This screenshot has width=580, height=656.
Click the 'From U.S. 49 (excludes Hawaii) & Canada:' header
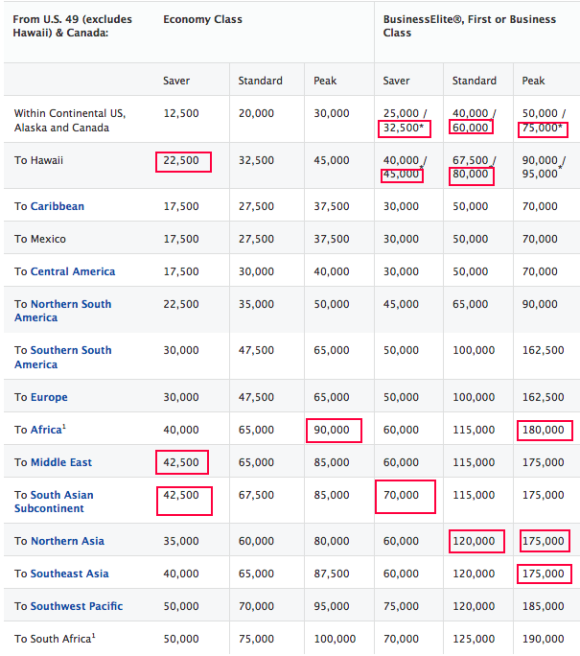(x=72, y=26)
